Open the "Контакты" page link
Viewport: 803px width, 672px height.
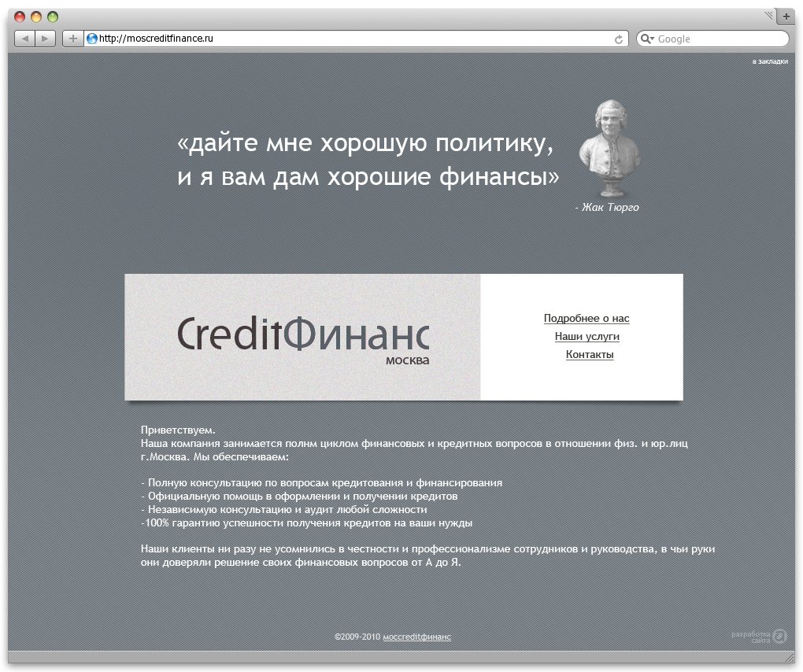(590, 355)
